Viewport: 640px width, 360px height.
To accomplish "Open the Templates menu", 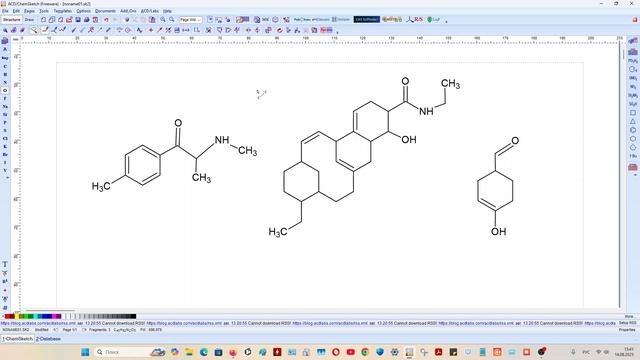I will coord(63,11).
